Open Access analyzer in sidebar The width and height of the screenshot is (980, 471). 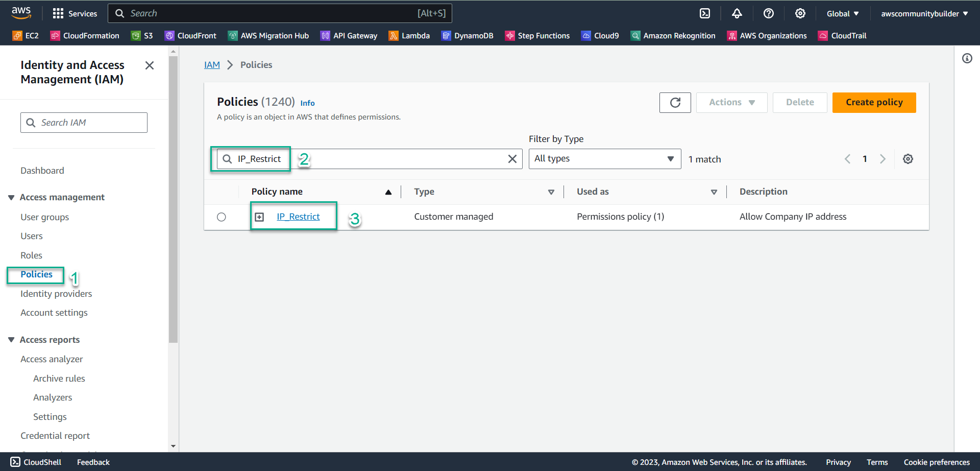coord(52,359)
